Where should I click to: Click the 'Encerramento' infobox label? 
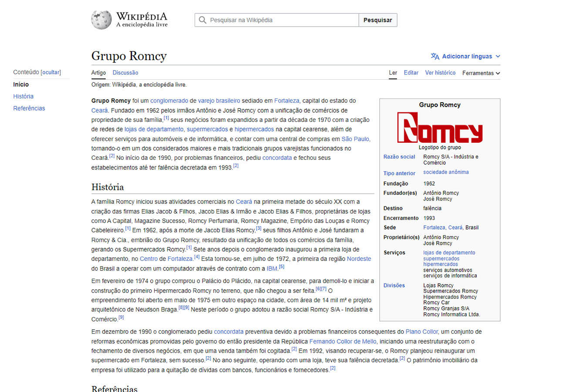tap(401, 218)
